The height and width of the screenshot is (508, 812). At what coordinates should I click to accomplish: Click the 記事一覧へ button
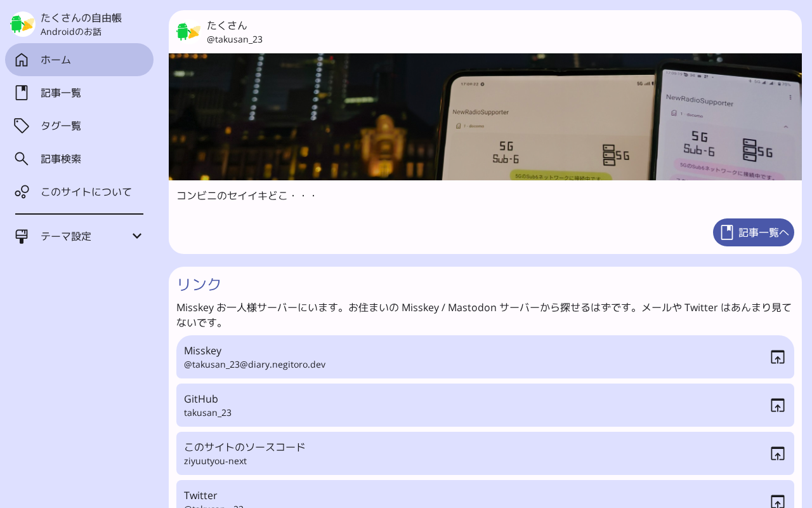click(754, 232)
